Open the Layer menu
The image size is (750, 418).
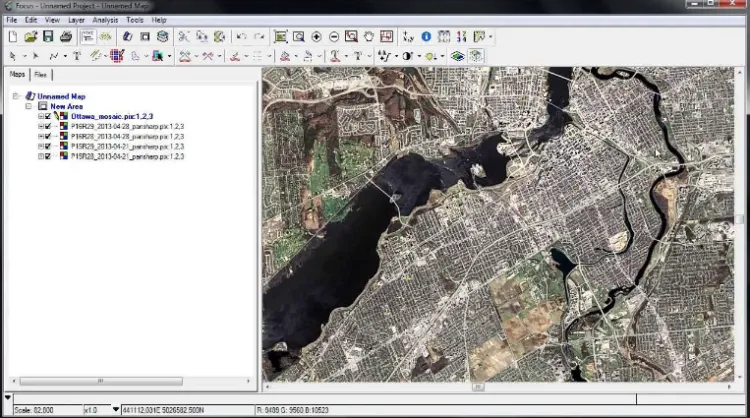[x=76, y=20]
